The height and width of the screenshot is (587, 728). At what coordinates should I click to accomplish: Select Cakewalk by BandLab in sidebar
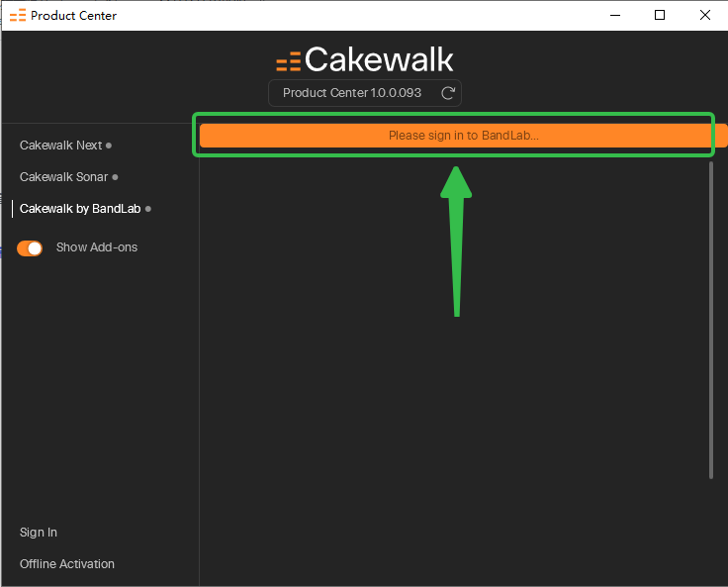point(80,209)
